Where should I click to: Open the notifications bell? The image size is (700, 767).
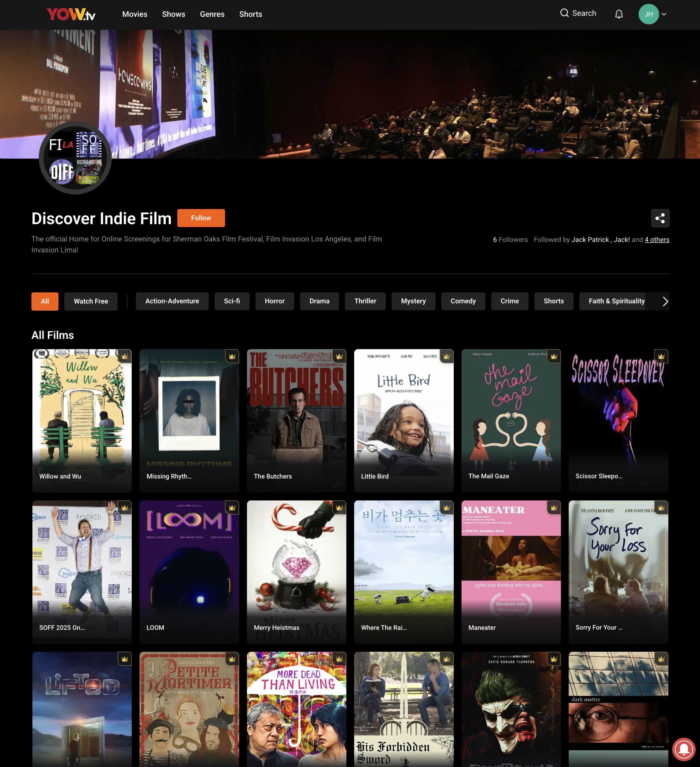pos(619,14)
